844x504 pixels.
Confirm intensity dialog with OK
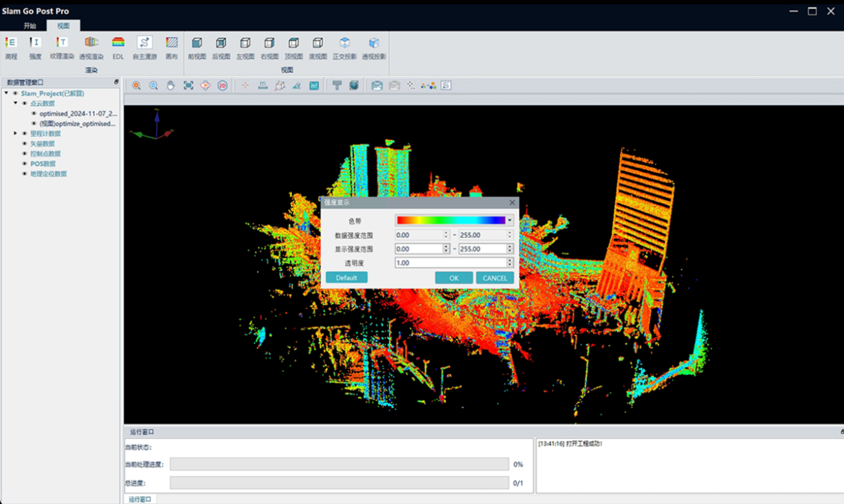tap(454, 278)
